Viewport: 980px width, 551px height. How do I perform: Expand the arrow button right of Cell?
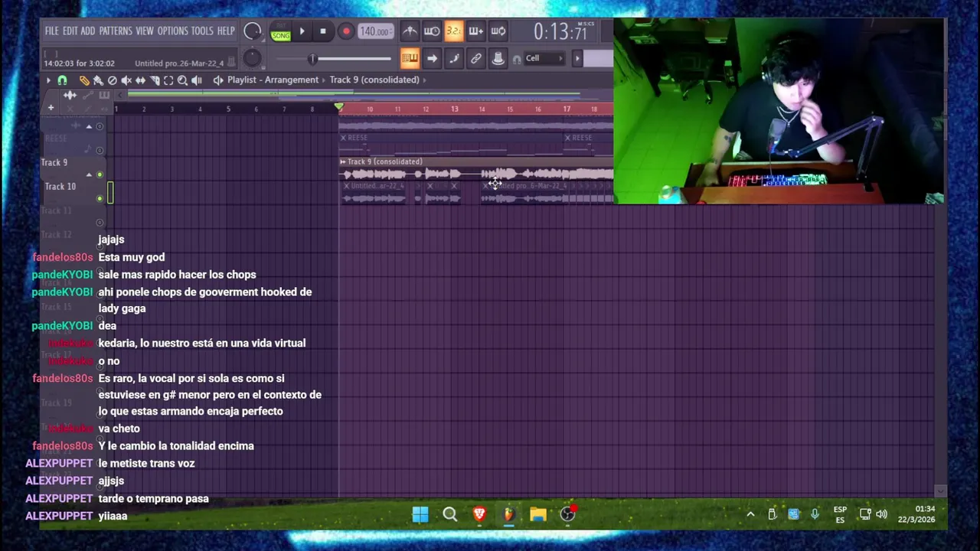tap(577, 58)
